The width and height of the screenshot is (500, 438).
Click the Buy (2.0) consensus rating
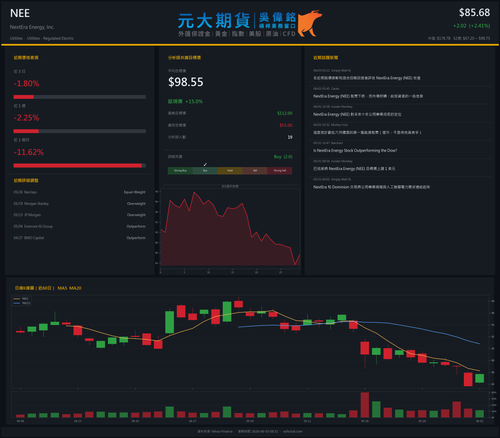tap(283, 157)
